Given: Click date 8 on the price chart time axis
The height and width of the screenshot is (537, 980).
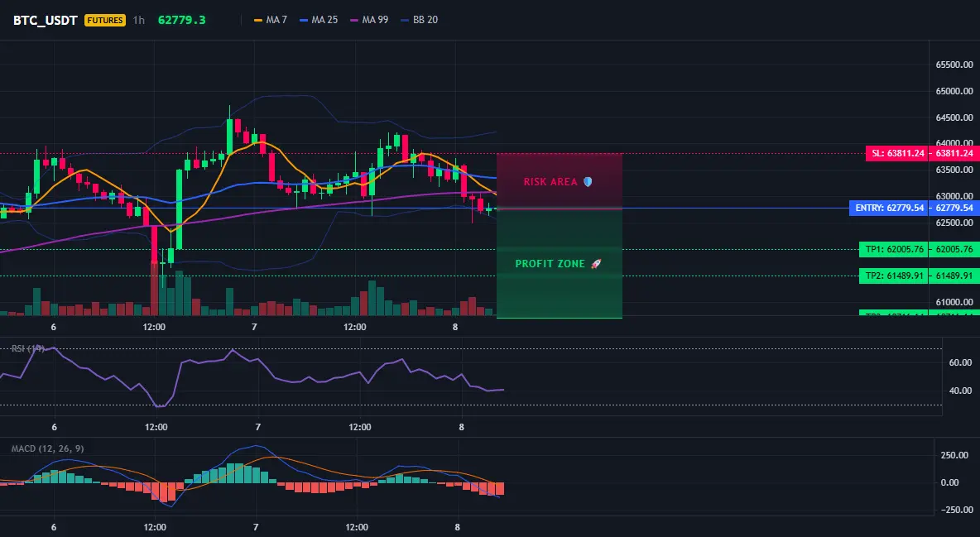Looking at the screenshot, I should coord(455,327).
